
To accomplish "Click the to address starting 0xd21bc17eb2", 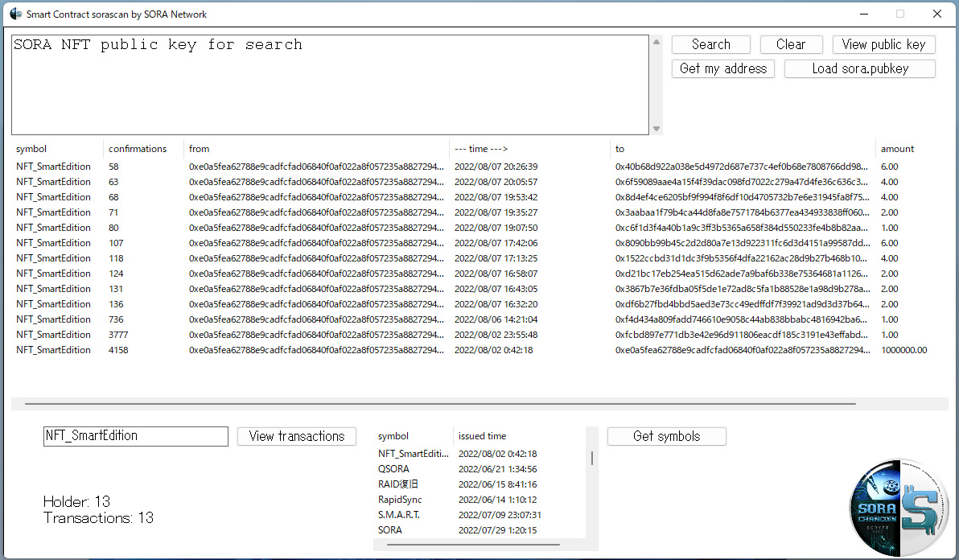I will pyautogui.click(x=742, y=274).
